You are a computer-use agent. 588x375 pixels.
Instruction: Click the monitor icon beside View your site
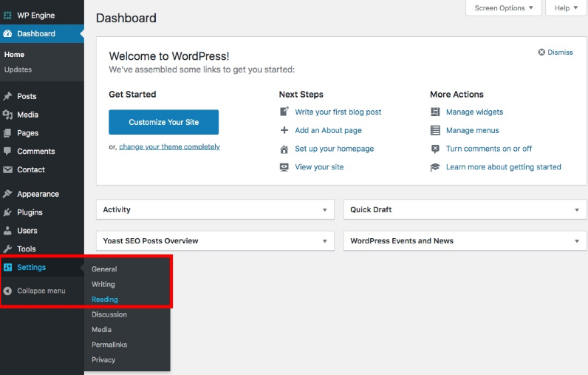[x=284, y=167]
